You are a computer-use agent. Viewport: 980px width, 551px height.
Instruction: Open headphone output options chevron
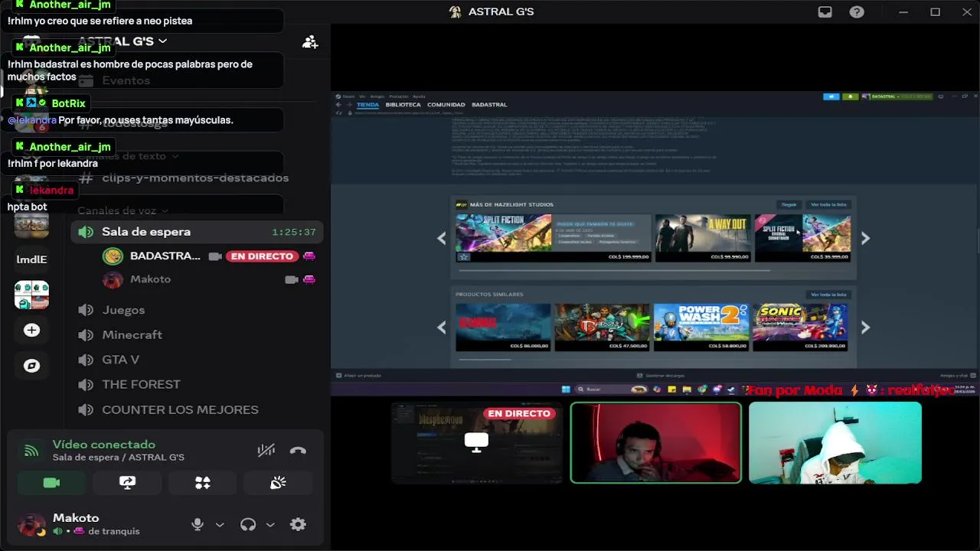click(270, 525)
